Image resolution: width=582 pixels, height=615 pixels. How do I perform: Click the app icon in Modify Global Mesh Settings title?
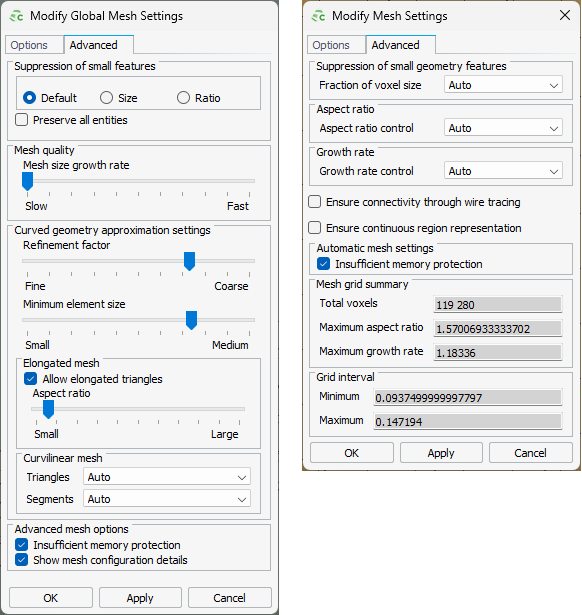tap(16, 16)
